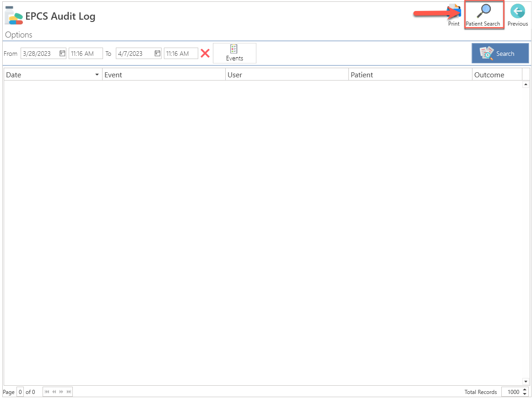The image size is (532, 399).
Task: Go to first page icon
Action: click(x=47, y=392)
